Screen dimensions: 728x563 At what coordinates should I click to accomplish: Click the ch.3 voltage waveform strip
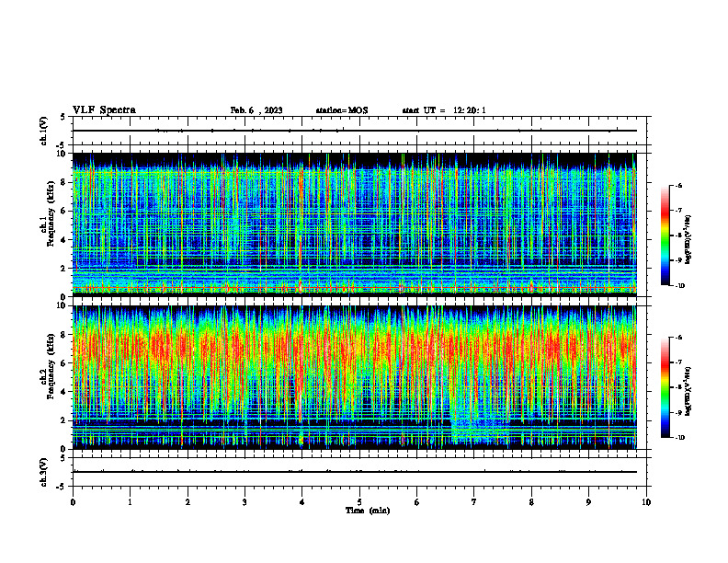click(x=359, y=472)
